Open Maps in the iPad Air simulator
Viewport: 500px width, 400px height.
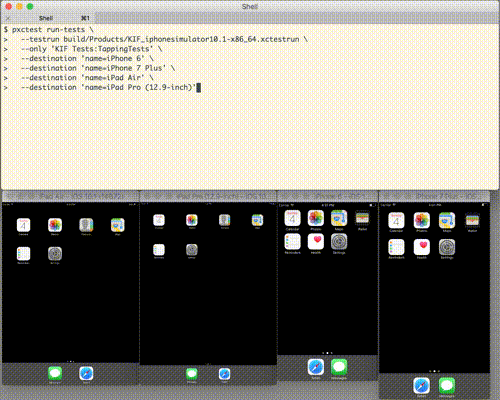(x=118, y=225)
